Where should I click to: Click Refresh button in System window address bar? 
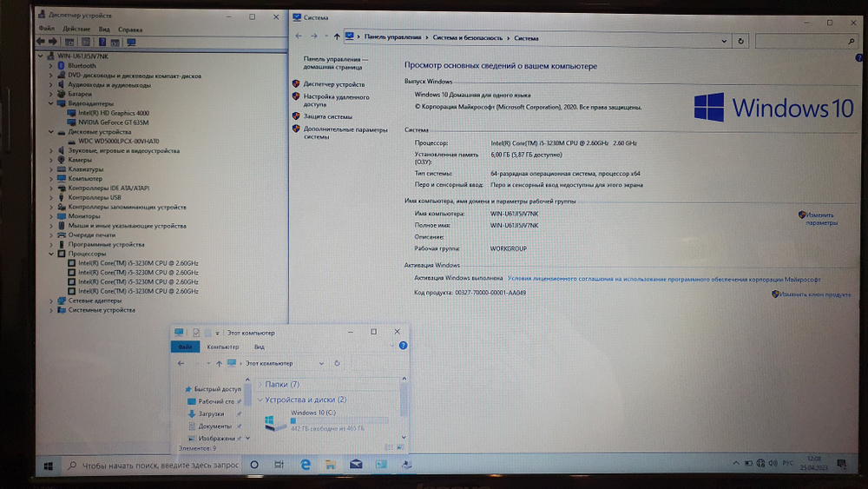point(740,41)
